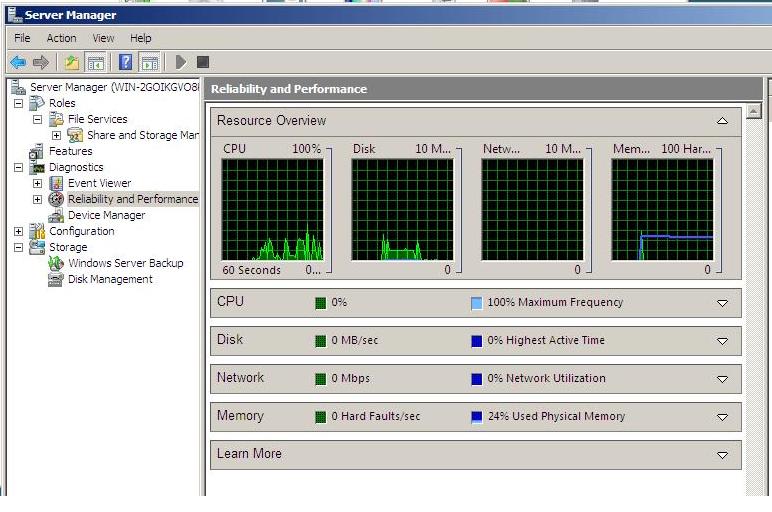This screenshot has height=512, width=772.
Task: Open the View menu
Action: (x=103, y=38)
